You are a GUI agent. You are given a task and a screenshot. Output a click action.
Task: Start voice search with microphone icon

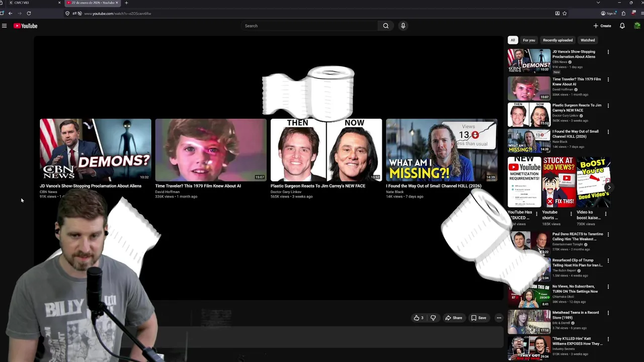(403, 26)
